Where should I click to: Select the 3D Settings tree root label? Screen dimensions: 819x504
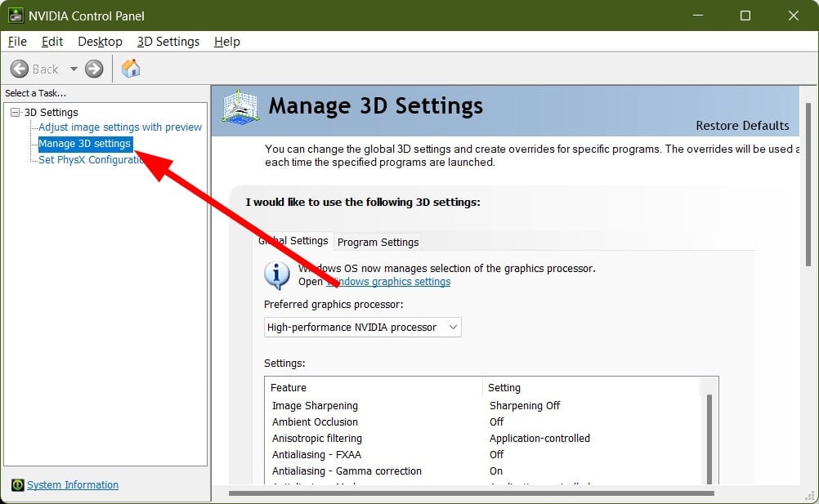pyautogui.click(x=51, y=112)
